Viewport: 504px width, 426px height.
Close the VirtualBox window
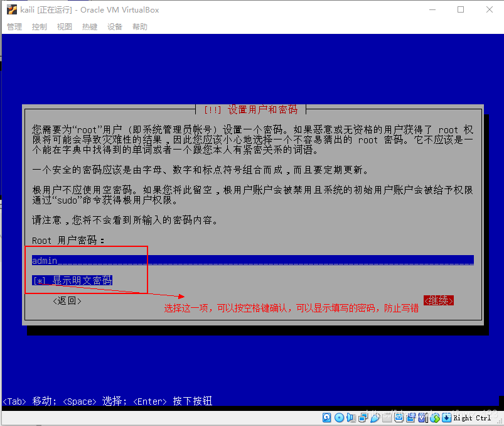tap(489, 9)
